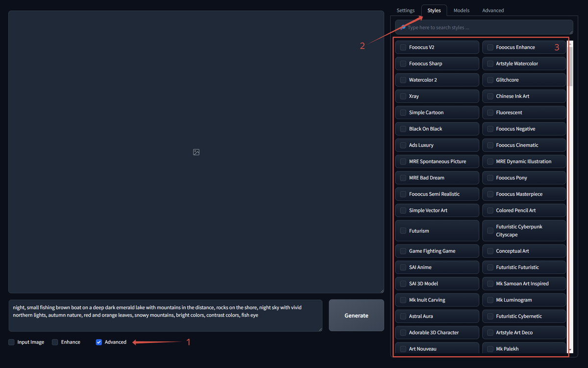588x368 pixels.
Task: Toggle Chinese Ink Art style
Action: tap(490, 96)
